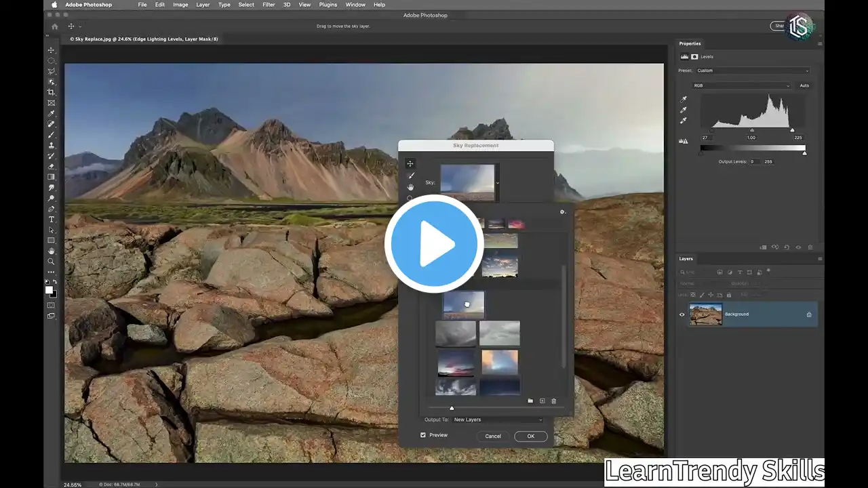This screenshot has height=488, width=868.
Task: Click the sky presets gear settings icon
Action: click(562, 212)
